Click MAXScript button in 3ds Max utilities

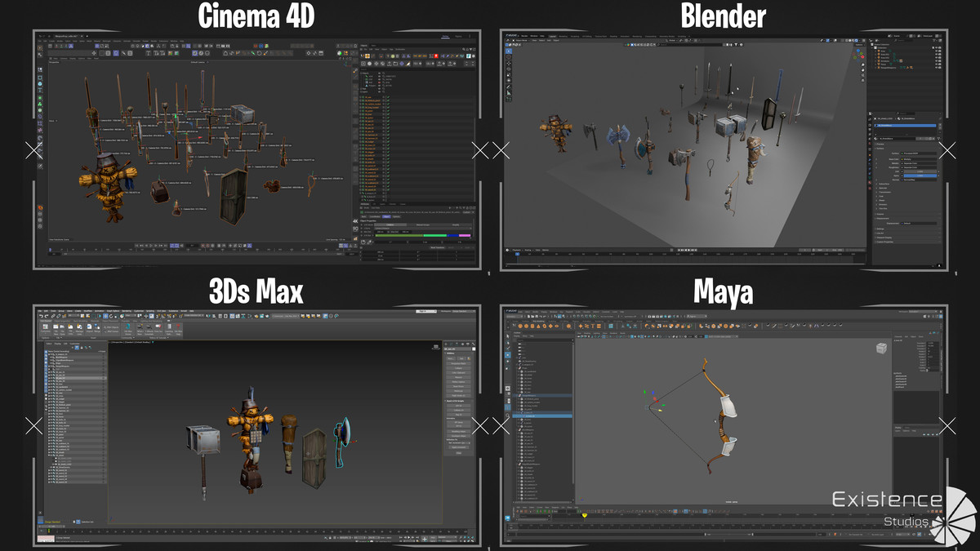coord(459,391)
